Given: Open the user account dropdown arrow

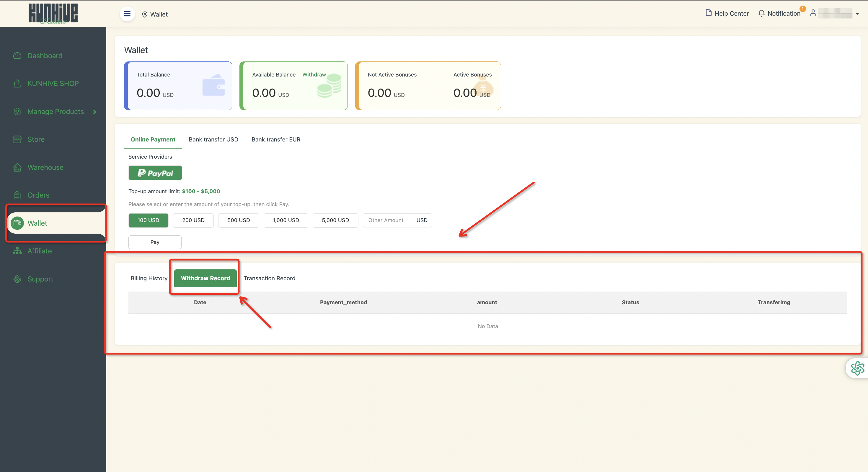Looking at the screenshot, I should pos(857,14).
